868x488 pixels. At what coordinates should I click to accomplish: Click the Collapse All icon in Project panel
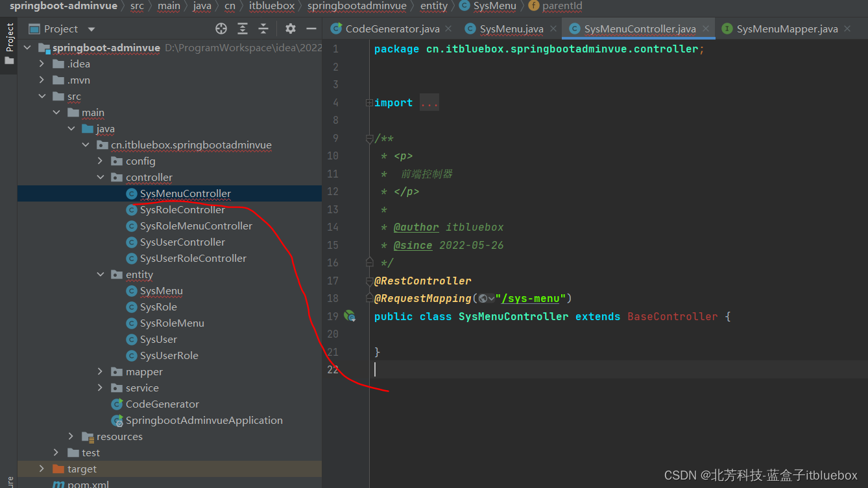point(263,29)
